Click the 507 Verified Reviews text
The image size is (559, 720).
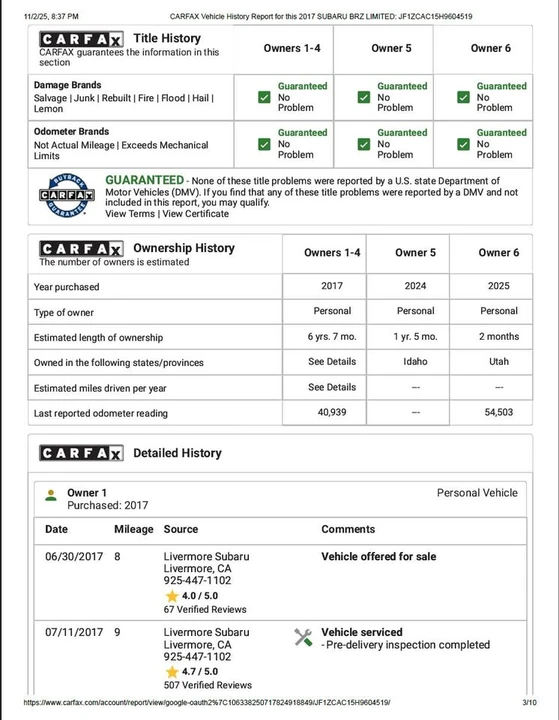click(x=208, y=686)
